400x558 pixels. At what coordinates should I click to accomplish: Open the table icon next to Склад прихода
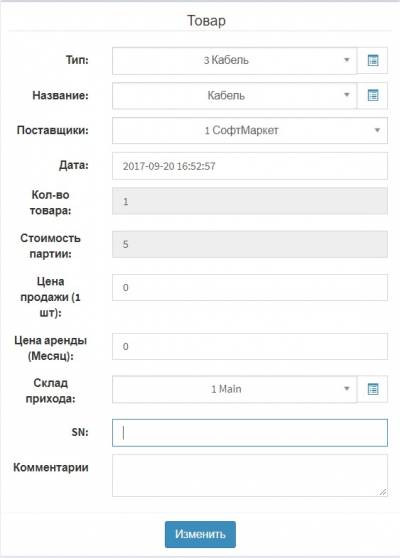click(x=372, y=389)
